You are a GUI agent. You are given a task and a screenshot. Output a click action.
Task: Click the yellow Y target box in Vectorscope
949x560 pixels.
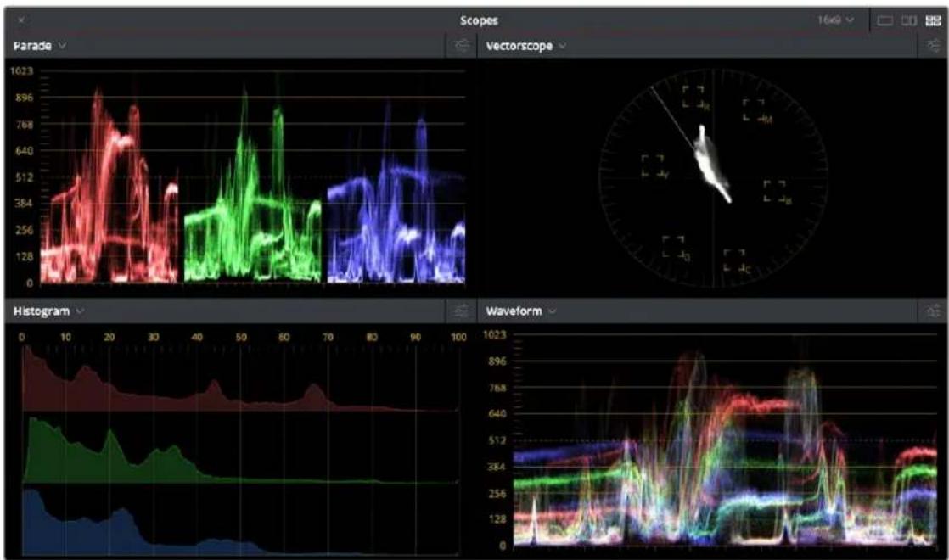click(653, 166)
